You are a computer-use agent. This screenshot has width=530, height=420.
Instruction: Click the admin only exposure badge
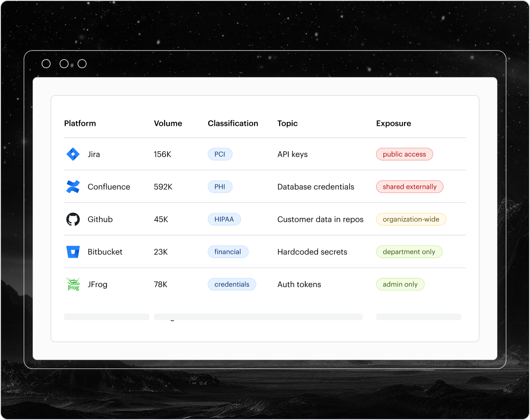click(x=400, y=284)
